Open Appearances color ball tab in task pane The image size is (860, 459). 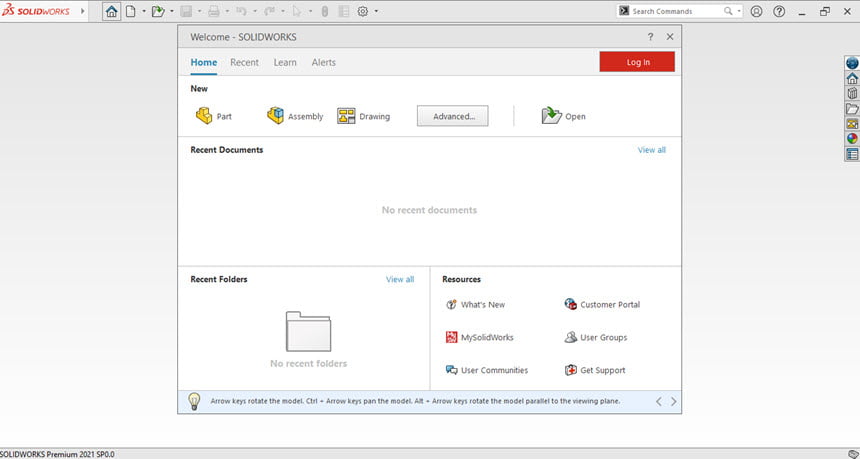coord(852,139)
